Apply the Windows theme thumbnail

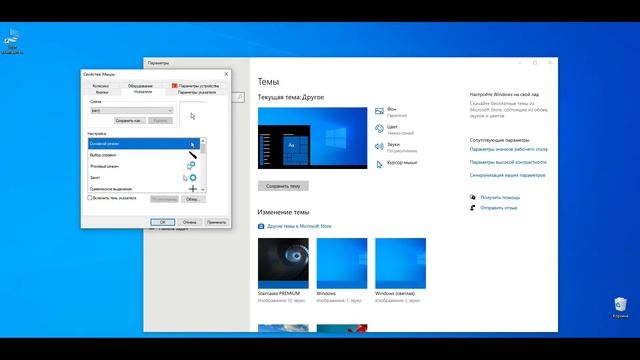(x=342, y=263)
